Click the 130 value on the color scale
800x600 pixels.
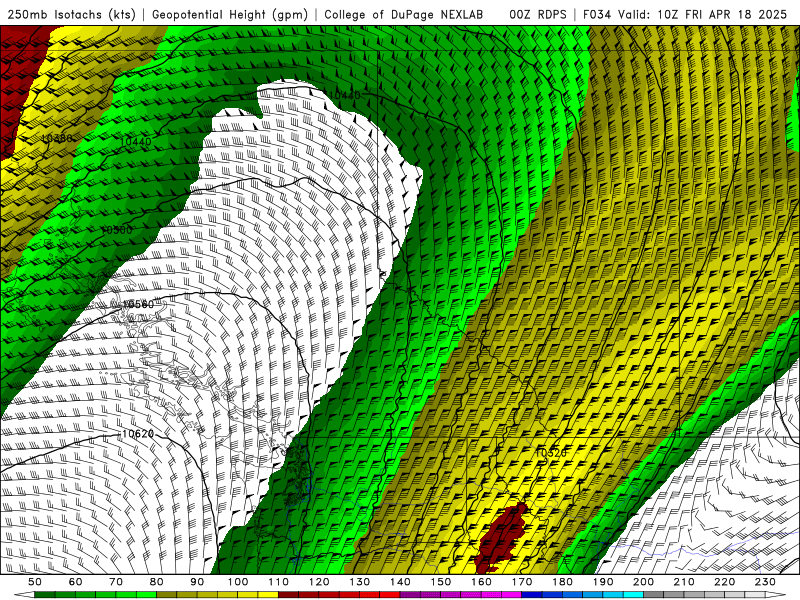point(359,582)
